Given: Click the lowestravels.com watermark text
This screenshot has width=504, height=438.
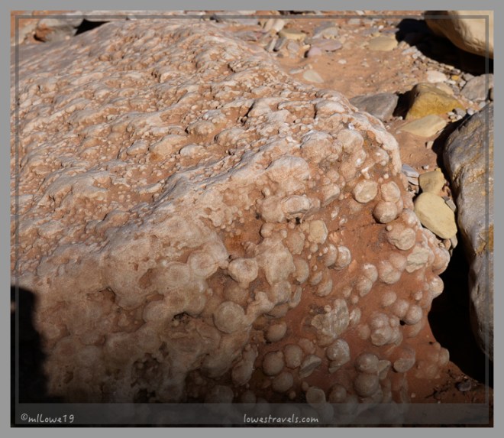Looking at the screenshot, I should (280, 418).
